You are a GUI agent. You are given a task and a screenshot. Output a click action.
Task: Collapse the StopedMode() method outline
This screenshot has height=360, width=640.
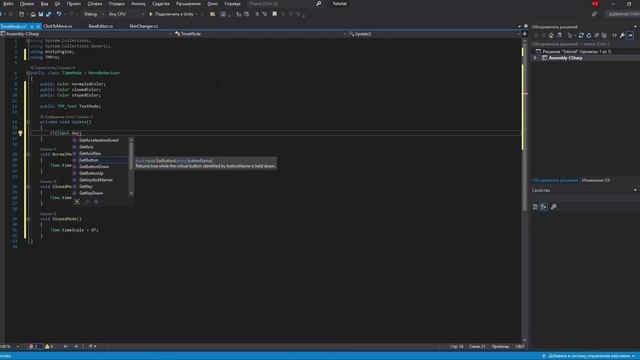click(x=28, y=219)
